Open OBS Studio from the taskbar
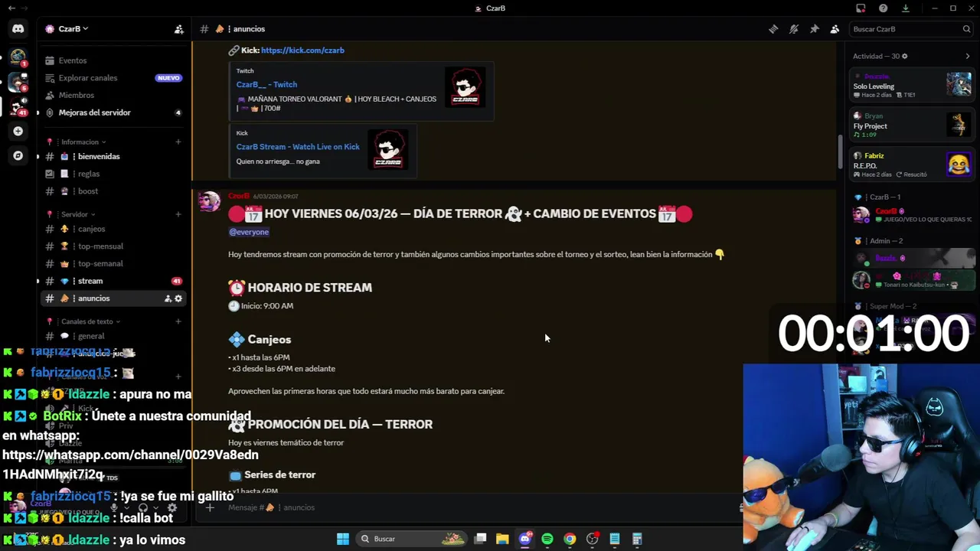 592,539
